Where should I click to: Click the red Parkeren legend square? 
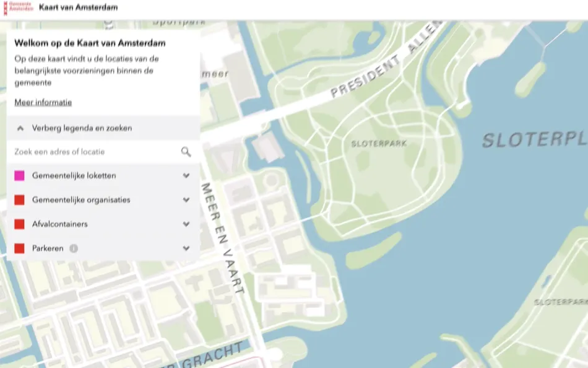point(19,248)
